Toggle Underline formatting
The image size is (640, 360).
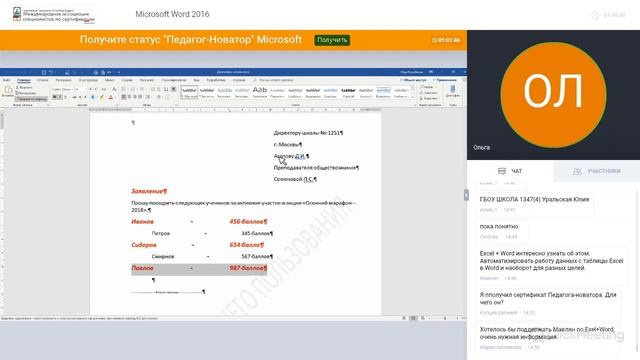[x=66, y=97]
